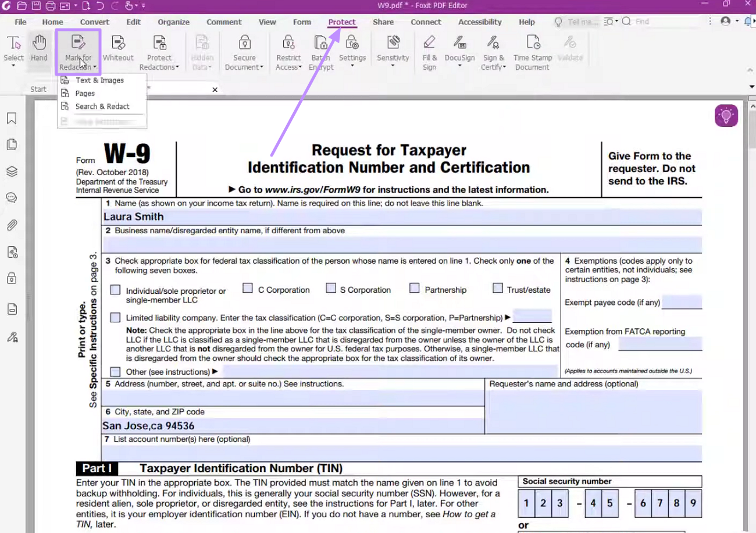This screenshot has height=533, width=756.
Task: Activate Secure Document protection
Action: [244, 49]
